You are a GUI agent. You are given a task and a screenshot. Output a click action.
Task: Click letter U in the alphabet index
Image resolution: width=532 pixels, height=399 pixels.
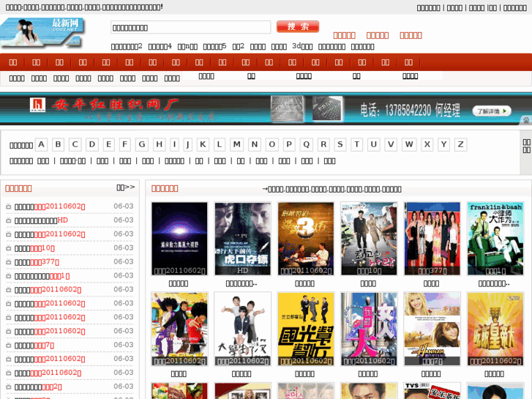(373, 145)
